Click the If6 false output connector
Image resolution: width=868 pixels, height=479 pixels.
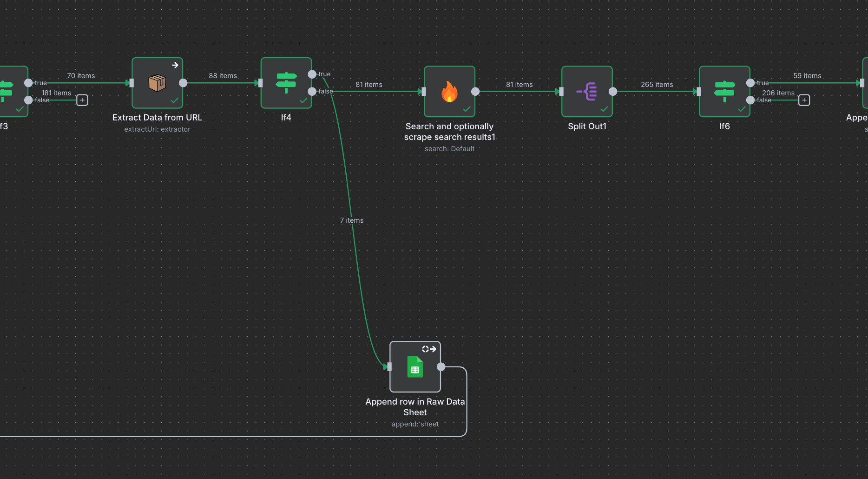[x=750, y=100]
